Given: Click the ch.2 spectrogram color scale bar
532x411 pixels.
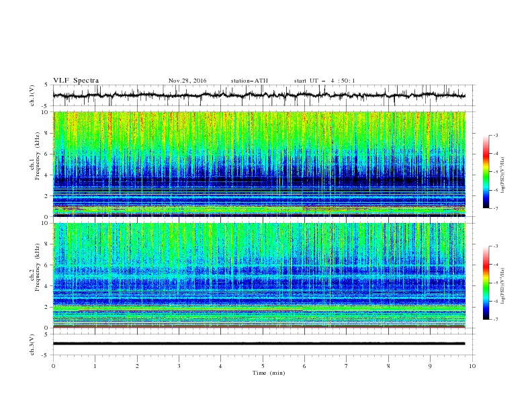Looking at the screenshot, I should click(x=486, y=283).
